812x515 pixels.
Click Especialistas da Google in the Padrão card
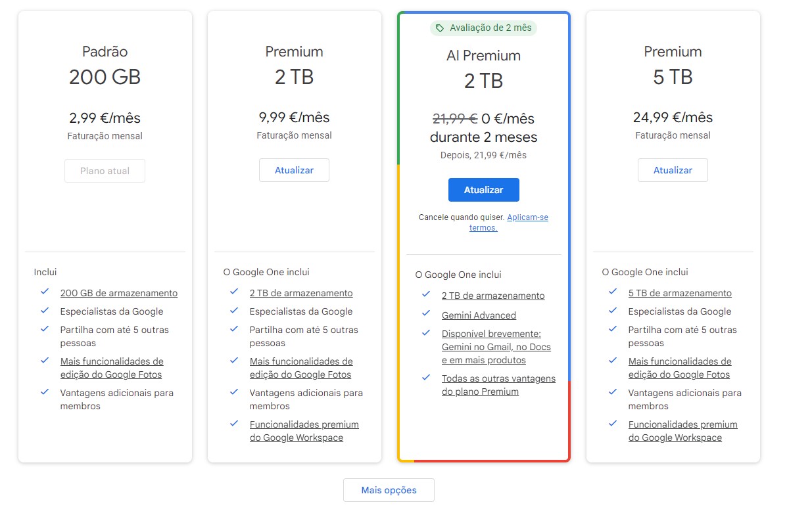(112, 311)
